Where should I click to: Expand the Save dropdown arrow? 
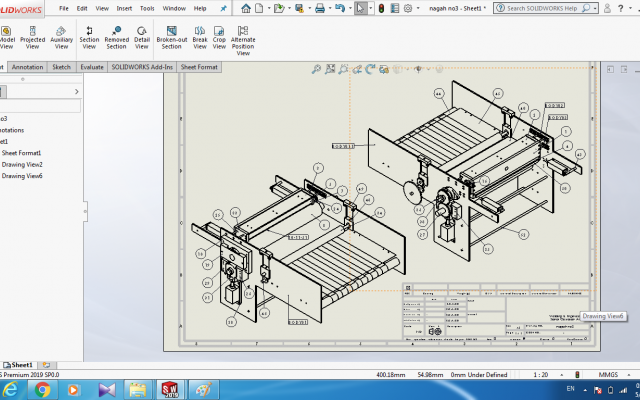(x=309, y=8)
